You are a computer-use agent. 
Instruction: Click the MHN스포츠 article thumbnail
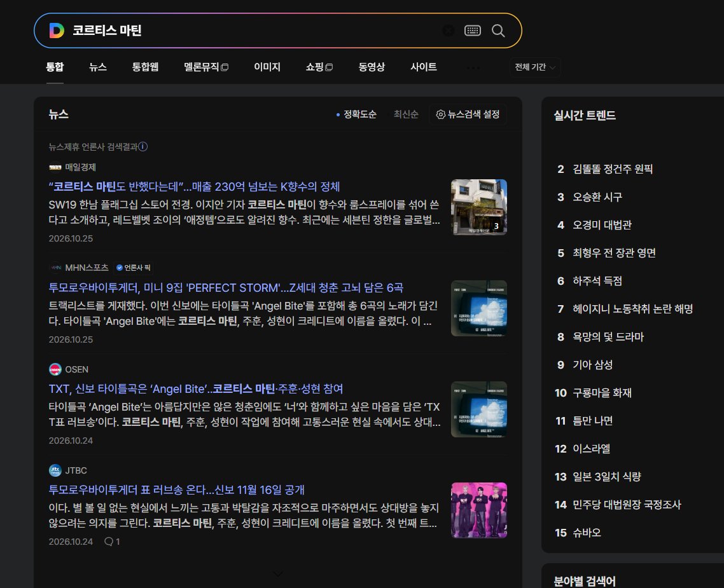[479, 308]
